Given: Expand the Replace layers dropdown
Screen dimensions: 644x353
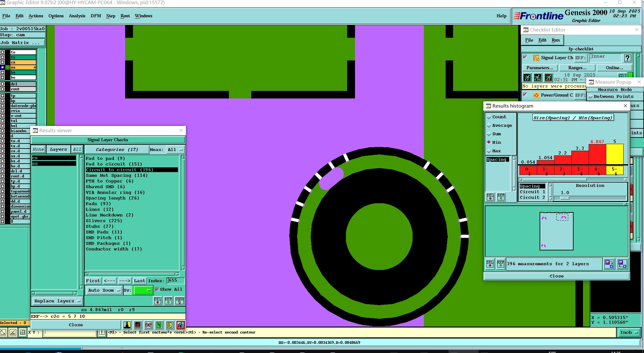Looking at the screenshot, I should [x=57, y=301].
